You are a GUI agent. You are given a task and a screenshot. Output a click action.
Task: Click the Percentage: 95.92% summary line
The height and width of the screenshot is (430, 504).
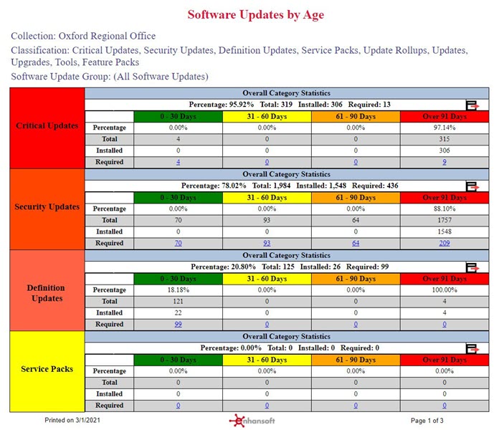pos(290,105)
